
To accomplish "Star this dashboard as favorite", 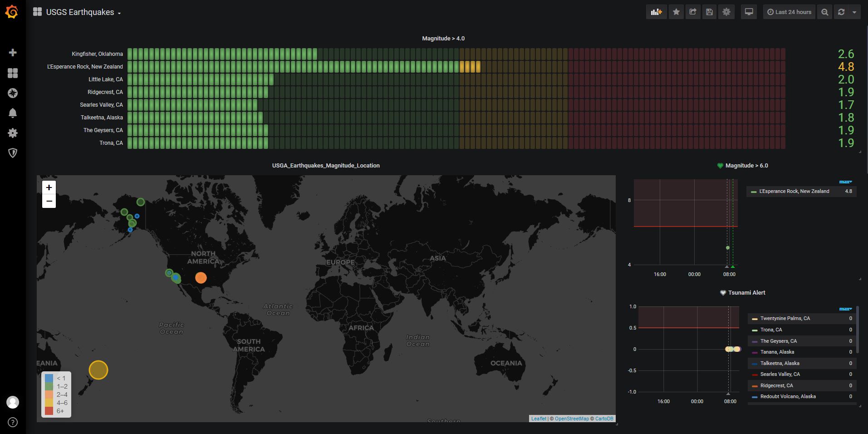I will 676,12.
